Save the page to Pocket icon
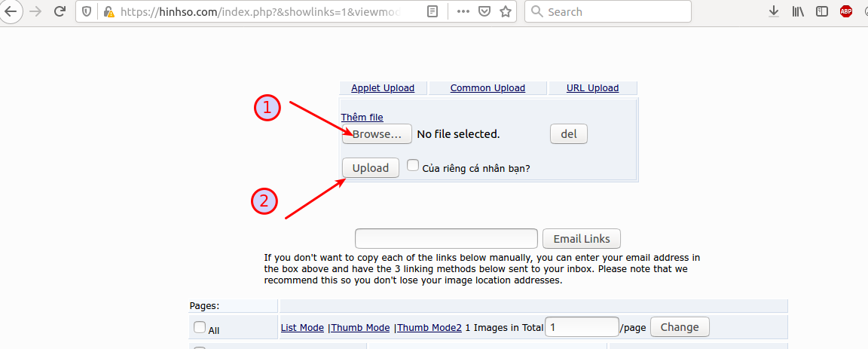This screenshot has height=349, width=868. pyautogui.click(x=484, y=11)
